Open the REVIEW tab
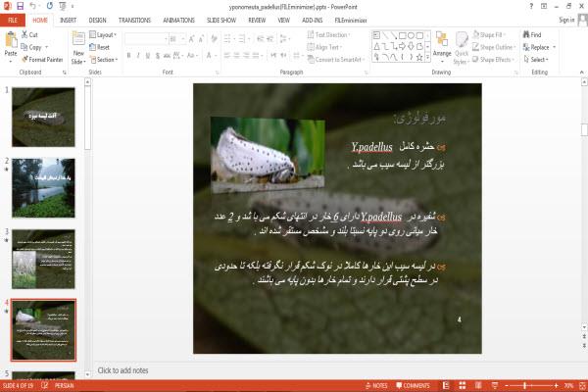 click(257, 20)
